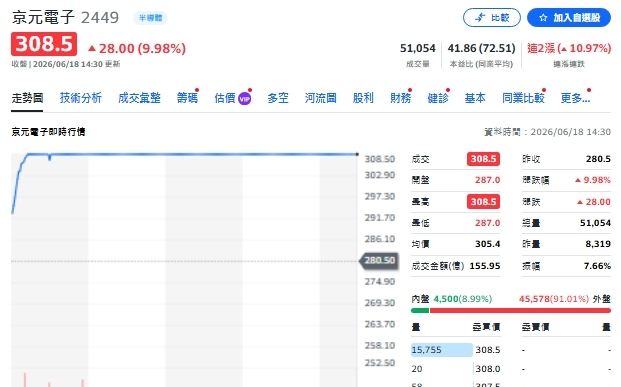Open the 股利 dividend tab
This screenshot has height=387, width=621.
click(x=363, y=98)
